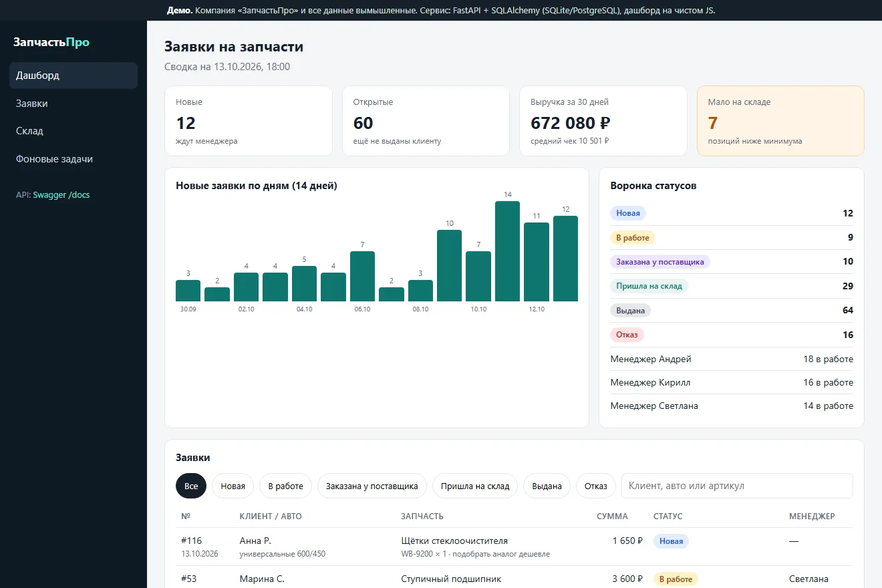The width and height of the screenshot is (882, 588).
Task: Click the Заказана у поставщика funnel badge
Action: [x=660, y=262]
